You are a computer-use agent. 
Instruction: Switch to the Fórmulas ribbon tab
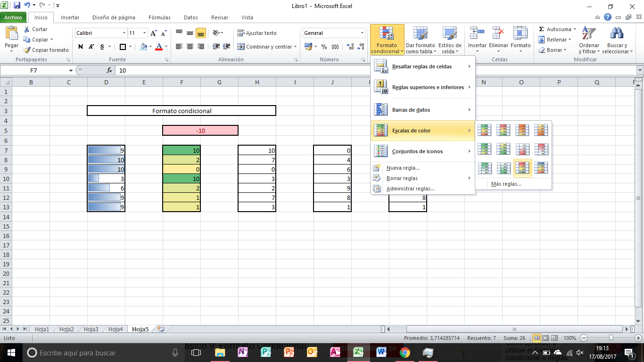(x=159, y=17)
